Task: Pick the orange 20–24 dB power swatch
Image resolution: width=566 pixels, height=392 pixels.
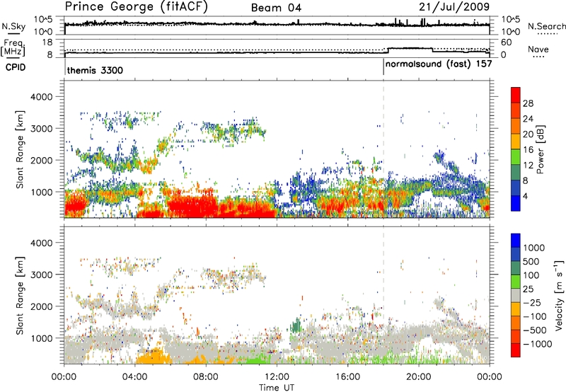Action: [516, 126]
